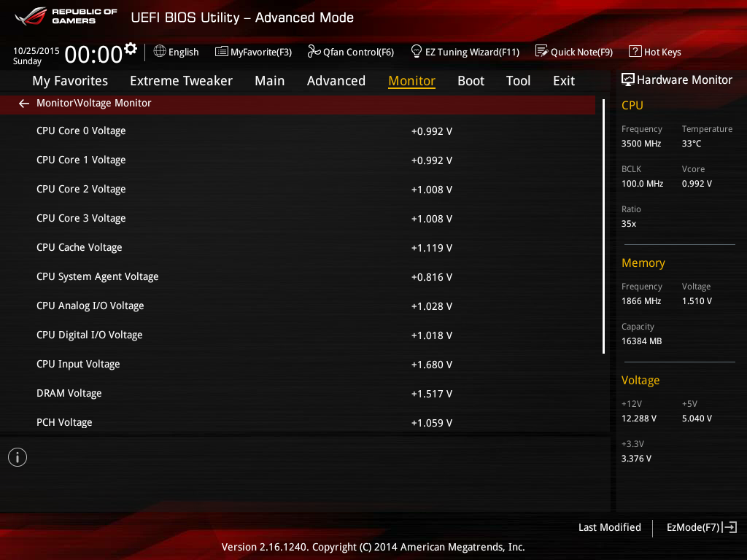Click the +1.059 V PCH value
Viewport: 747px width, 560px height.
point(432,423)
